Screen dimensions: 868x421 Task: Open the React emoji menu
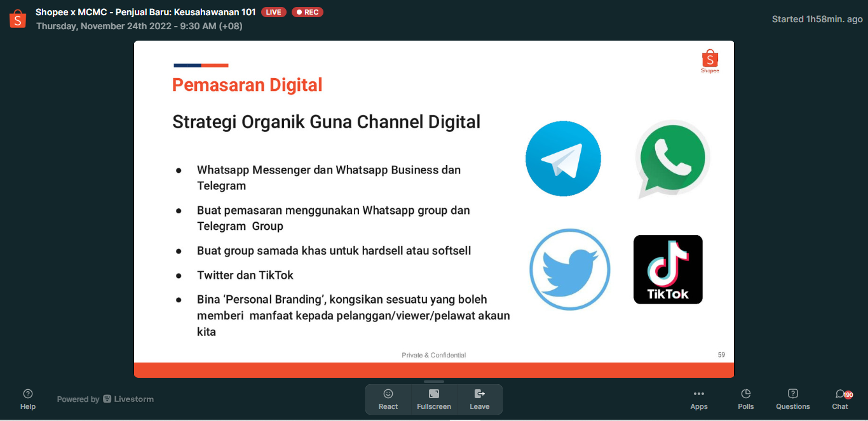(388, 399)
